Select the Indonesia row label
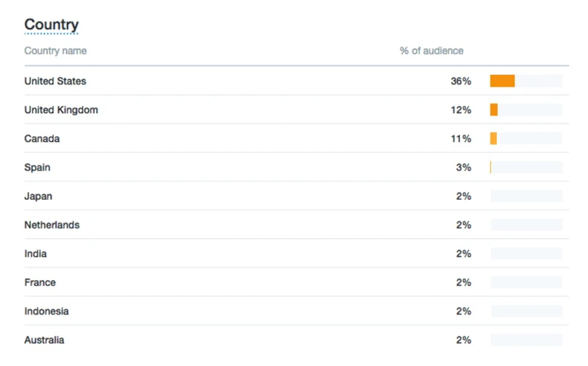 46,312
